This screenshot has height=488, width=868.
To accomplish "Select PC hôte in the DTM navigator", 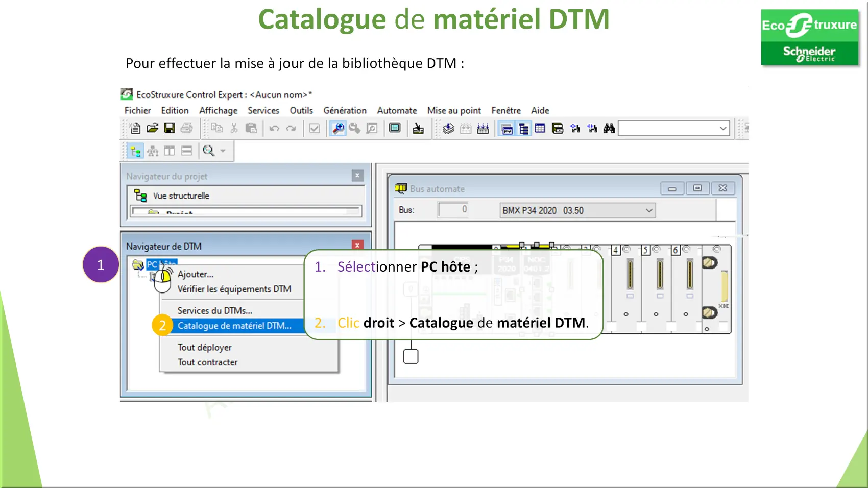I will click(161, 264).
